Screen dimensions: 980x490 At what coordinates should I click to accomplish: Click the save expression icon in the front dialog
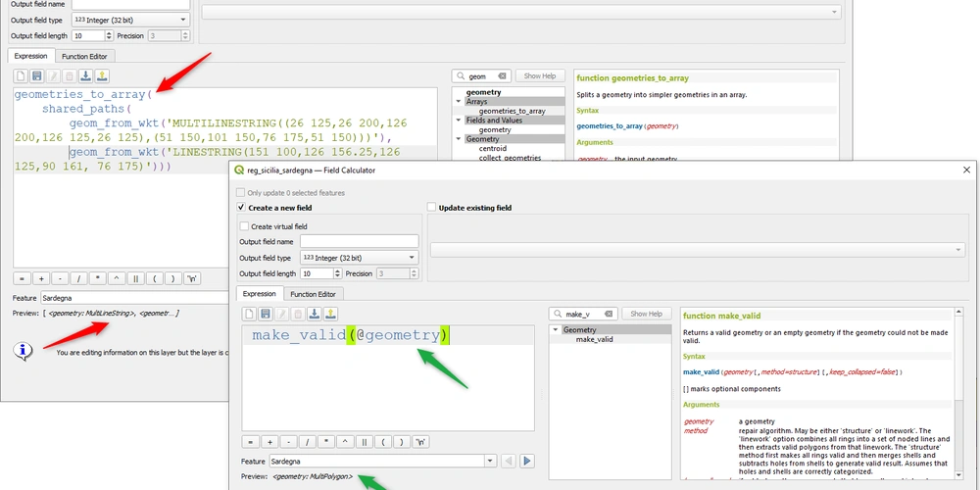click(265, 314)
